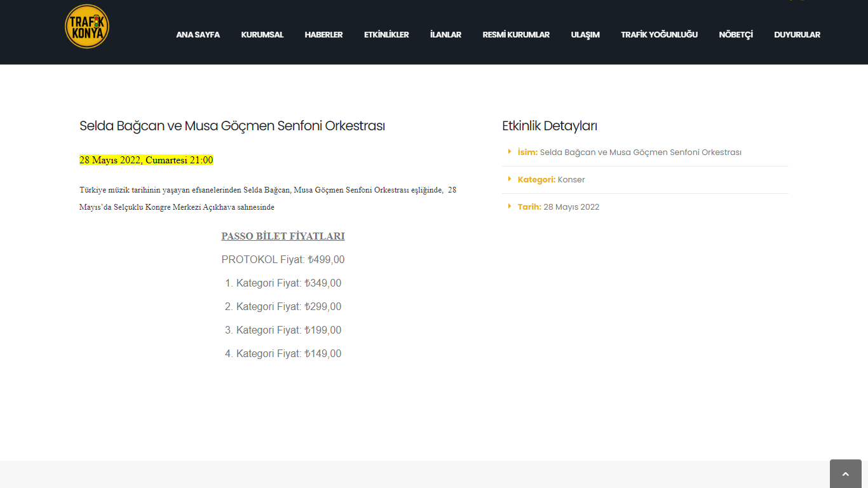Click the PROTOKOL Fiyat ₺499,00 line
Screen dimensions: 868x488
pos(283,260)
